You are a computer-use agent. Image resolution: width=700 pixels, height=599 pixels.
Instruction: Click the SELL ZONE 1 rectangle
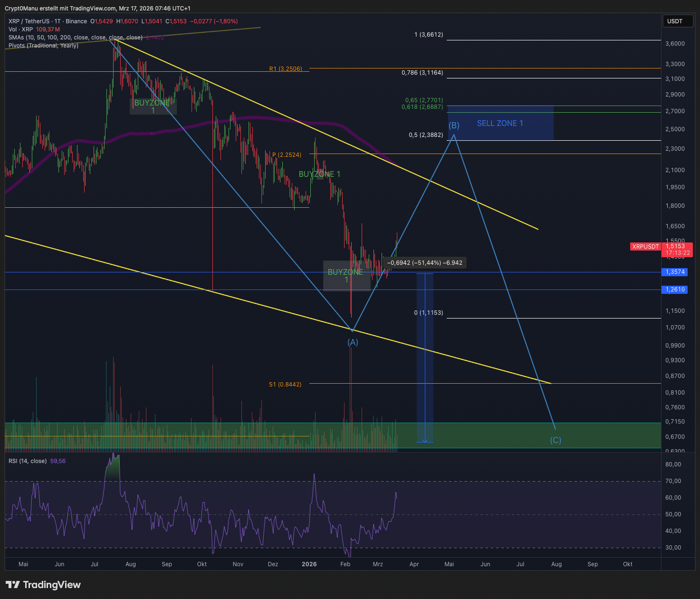tap(500, 123)
